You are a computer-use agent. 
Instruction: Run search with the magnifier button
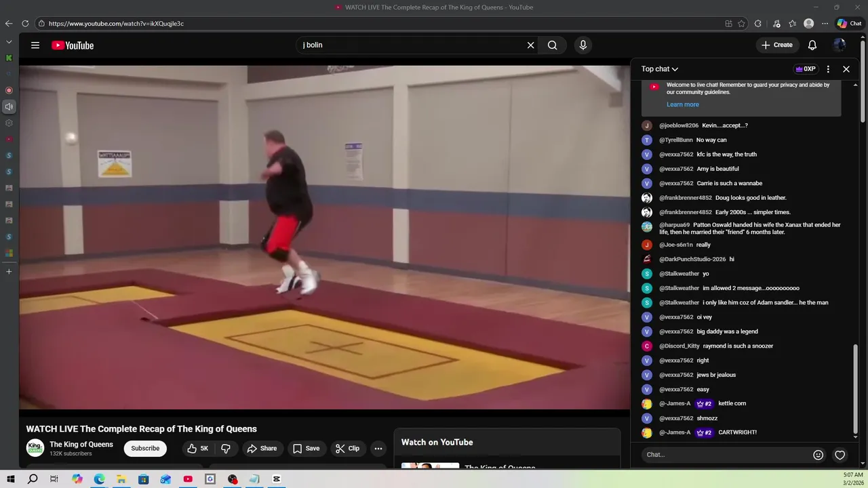553,45
